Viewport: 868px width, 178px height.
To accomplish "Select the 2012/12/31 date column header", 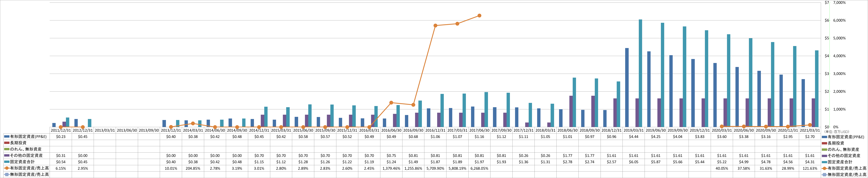I will tap(83, 130).
